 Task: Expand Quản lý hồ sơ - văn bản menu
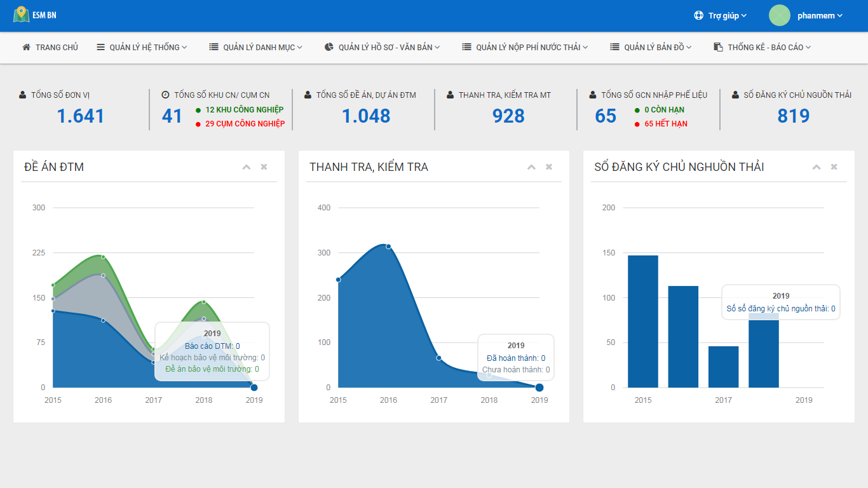[383, 47]
